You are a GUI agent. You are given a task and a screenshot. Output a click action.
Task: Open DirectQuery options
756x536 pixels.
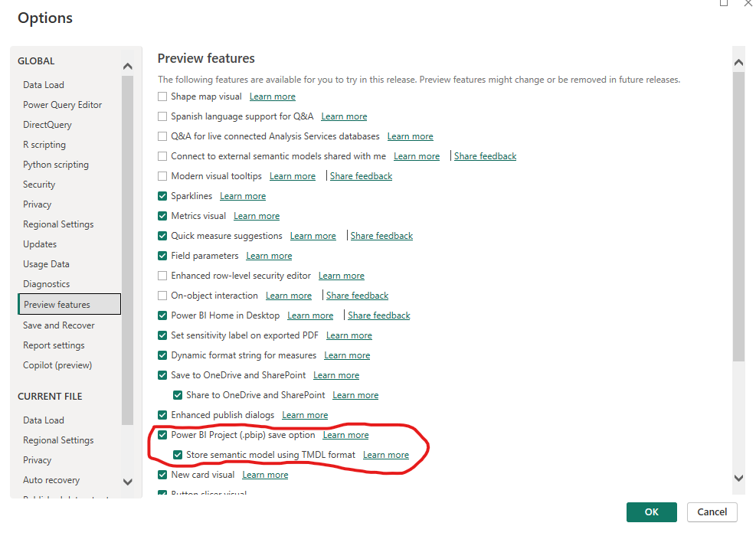47,124
